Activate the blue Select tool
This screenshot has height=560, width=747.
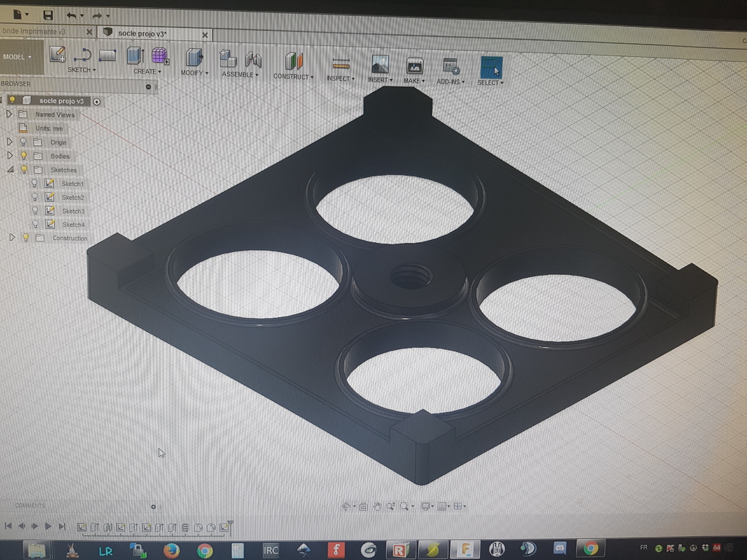[491, 68]
